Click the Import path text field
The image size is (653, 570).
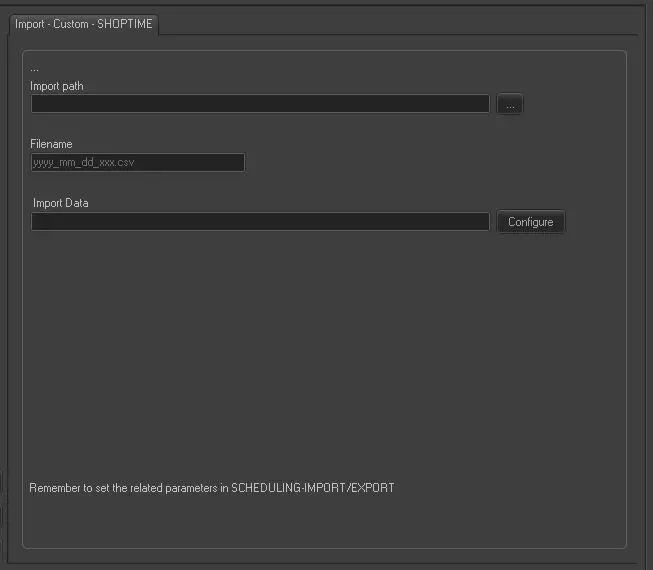259,104
